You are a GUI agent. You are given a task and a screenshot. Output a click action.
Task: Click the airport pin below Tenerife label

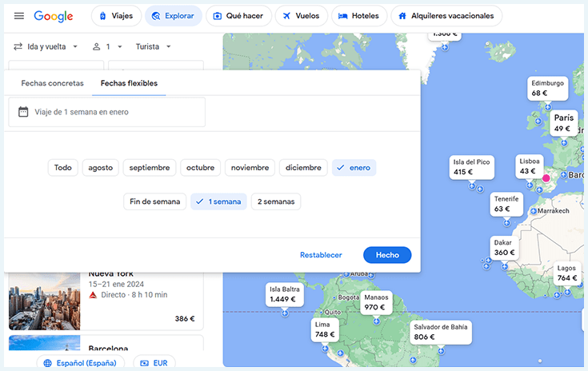pos(506,223)
